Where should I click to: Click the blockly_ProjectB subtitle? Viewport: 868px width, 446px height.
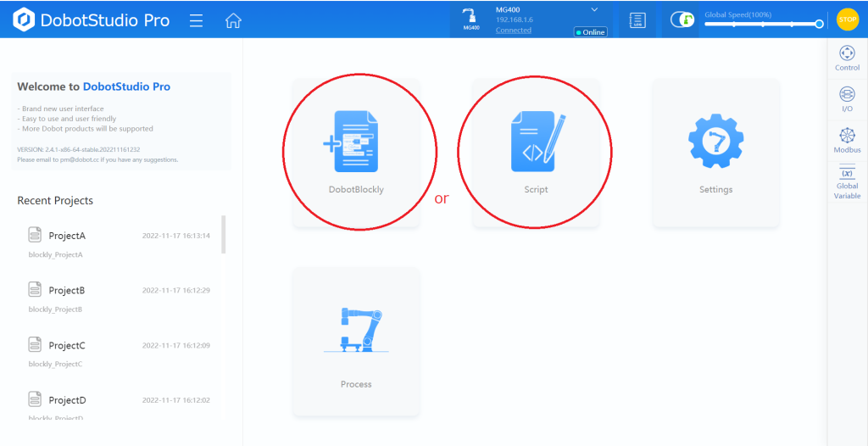55,309
